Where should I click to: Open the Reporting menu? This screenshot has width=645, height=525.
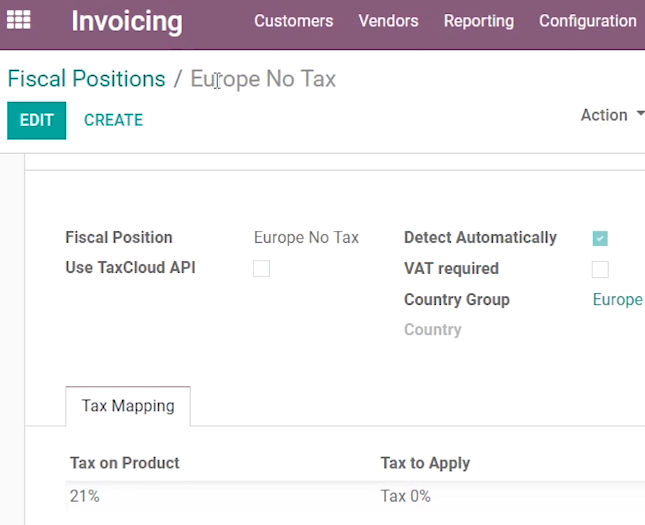point(479,21)
